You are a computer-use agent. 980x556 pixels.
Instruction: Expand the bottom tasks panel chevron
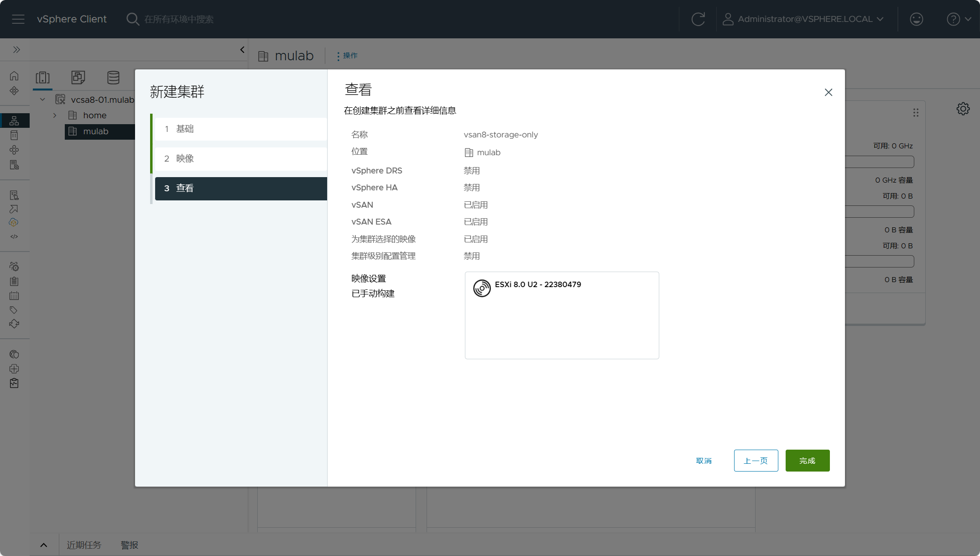[x=44, y=545]
